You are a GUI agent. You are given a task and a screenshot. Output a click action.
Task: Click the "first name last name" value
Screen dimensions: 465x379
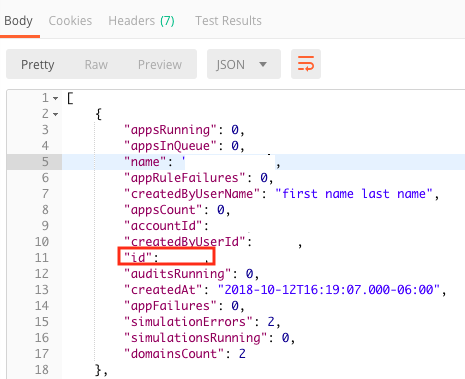[x=354, y=194]
